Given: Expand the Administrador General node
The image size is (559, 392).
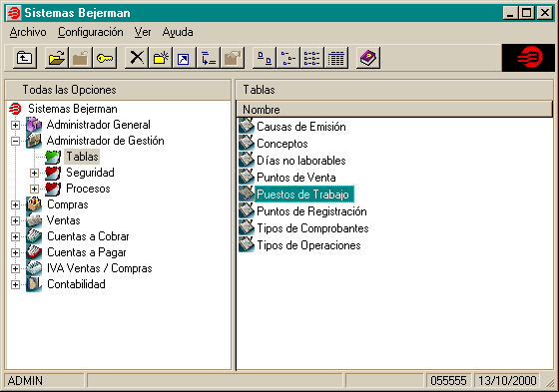Looking at the screenshot, I should click(x=15, y=125).
